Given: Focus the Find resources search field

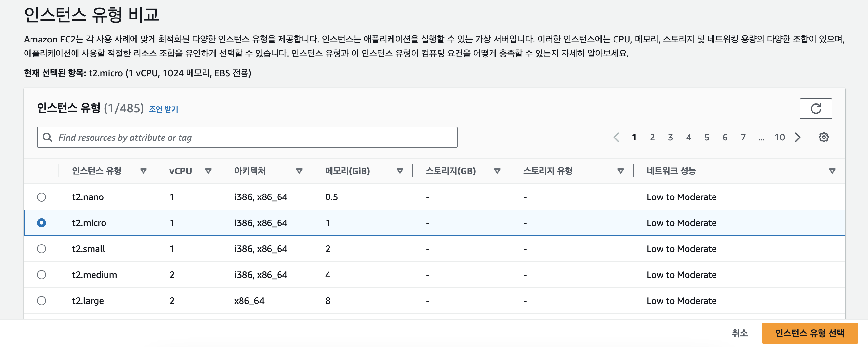Looking at the screenshot, I should [x=247, y=137].
